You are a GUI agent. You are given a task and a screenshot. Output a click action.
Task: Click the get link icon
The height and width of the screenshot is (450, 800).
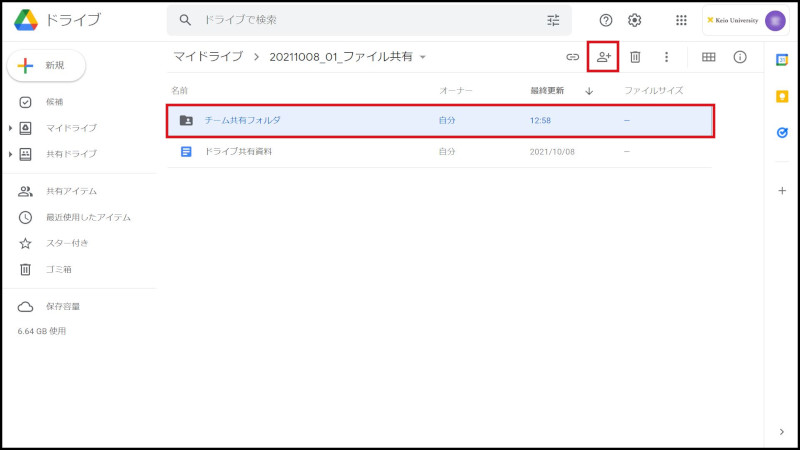tap(572, 57)
